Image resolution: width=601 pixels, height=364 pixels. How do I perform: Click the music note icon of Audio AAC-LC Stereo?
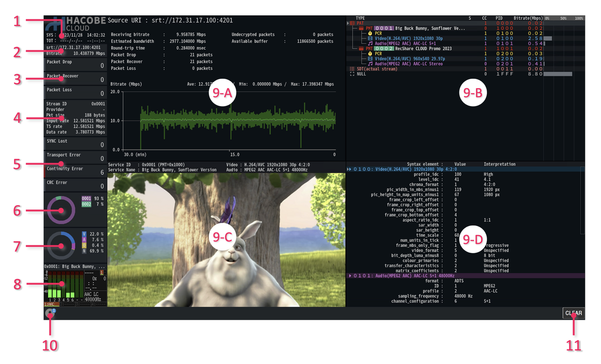pos(370,64)
